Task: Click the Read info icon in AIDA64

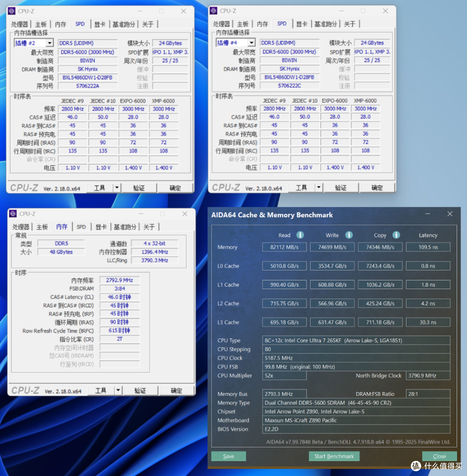Action: (x=300, y=235)
